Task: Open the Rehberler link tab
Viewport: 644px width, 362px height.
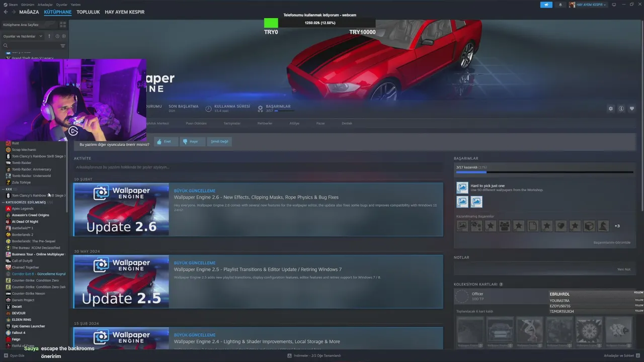Action: (265, 123)
